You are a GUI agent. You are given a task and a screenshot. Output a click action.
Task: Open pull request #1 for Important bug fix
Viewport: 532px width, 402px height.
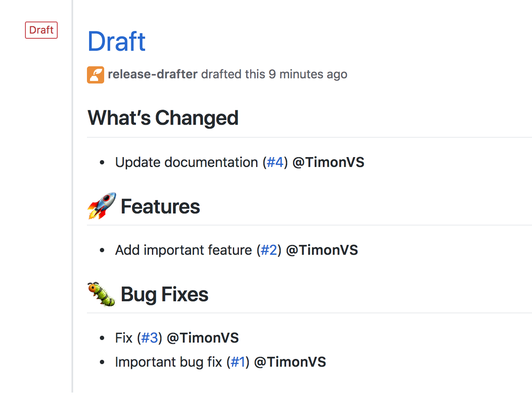click(x=238, y=362)
